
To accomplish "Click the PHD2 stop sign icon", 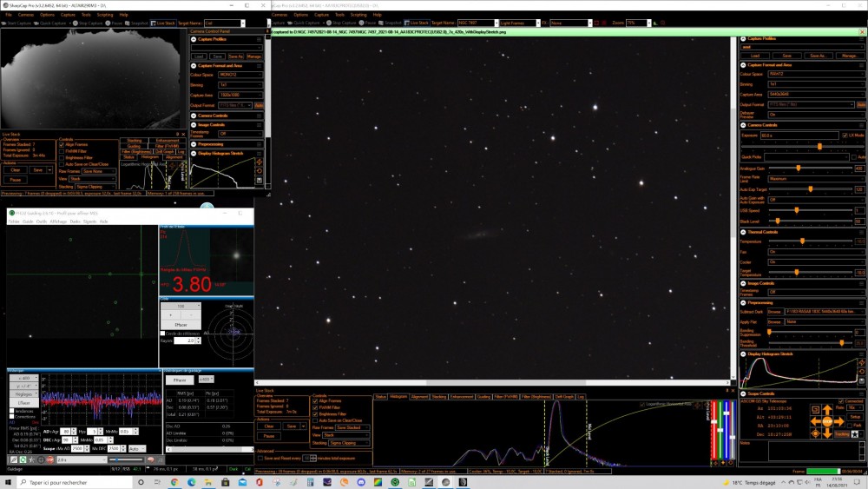I will [x=50, y=459].
